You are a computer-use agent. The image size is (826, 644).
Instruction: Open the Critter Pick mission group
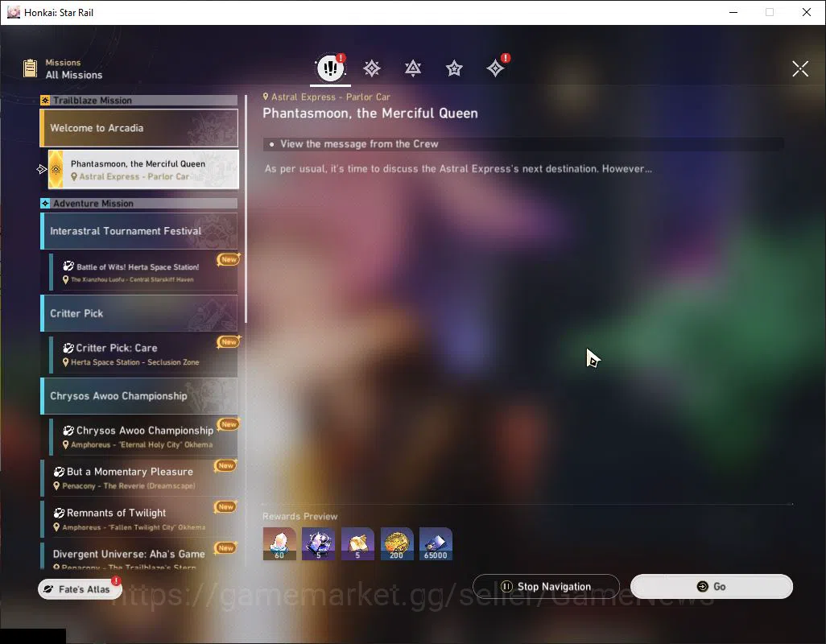(139, 313)
